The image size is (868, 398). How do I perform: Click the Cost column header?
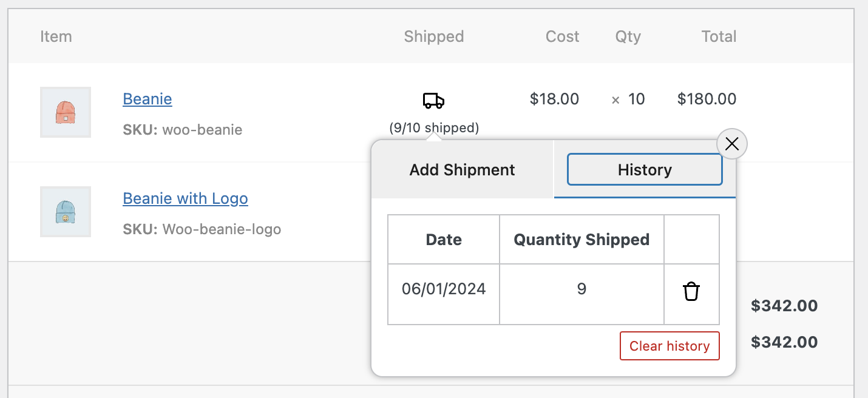tap(562, 36)
